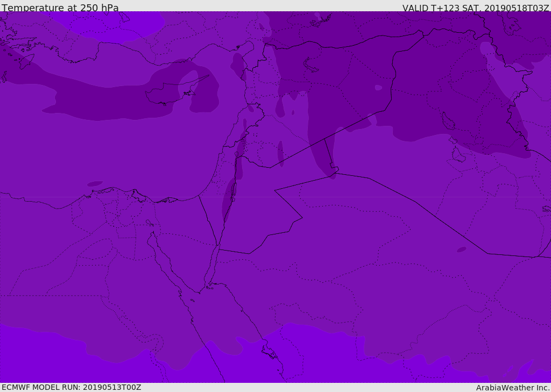
Task: Click the 'ECMWF MODEL RUN: 20190513T00Z' text
Action: [x=72, y=387]
